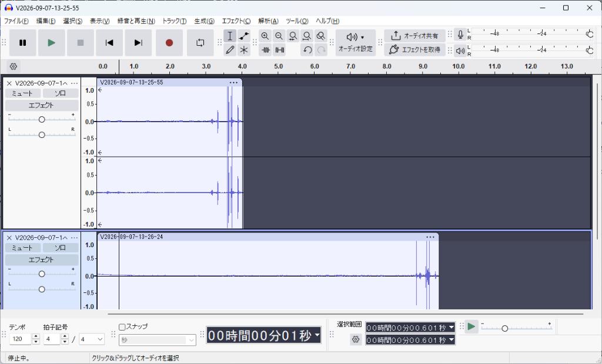The image size is (602, 364).
Task: Click second track's gain slider
Action: (x=42, y=274)
